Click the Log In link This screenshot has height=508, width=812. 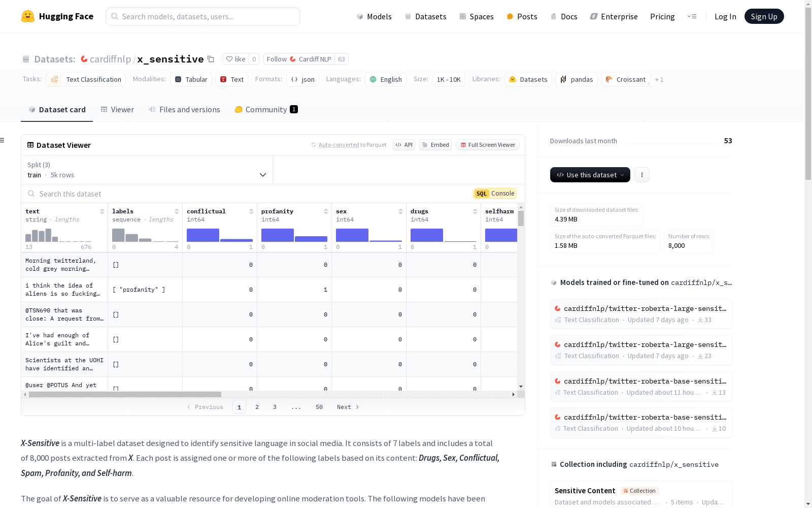pyautogui.click(x=725, y=16)
